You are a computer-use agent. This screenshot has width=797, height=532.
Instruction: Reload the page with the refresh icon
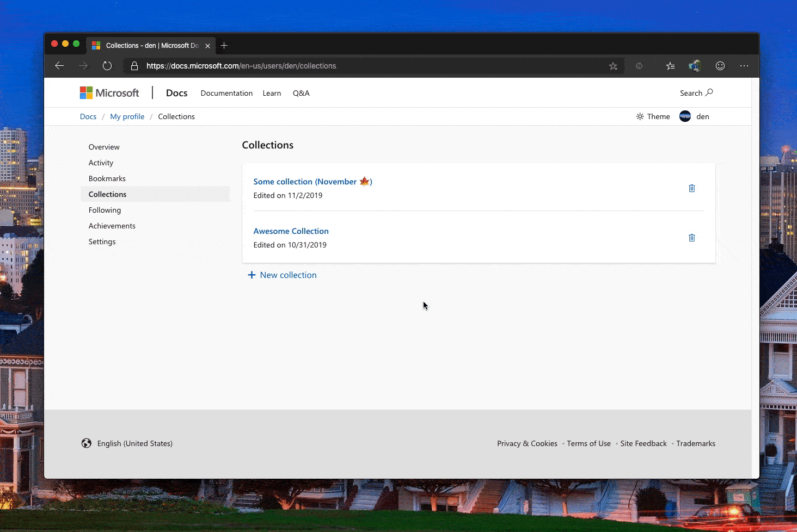(x=107, y=65)
